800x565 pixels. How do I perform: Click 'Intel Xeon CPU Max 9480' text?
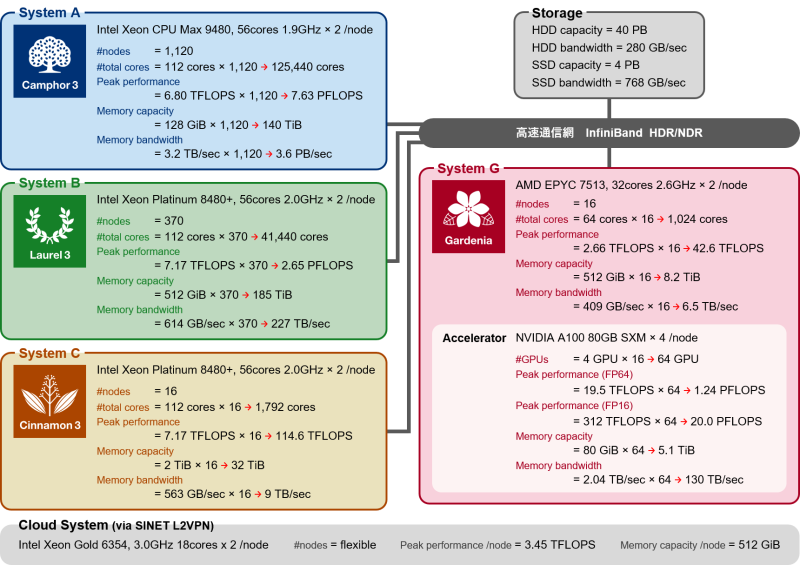click(x=165, y=30)
